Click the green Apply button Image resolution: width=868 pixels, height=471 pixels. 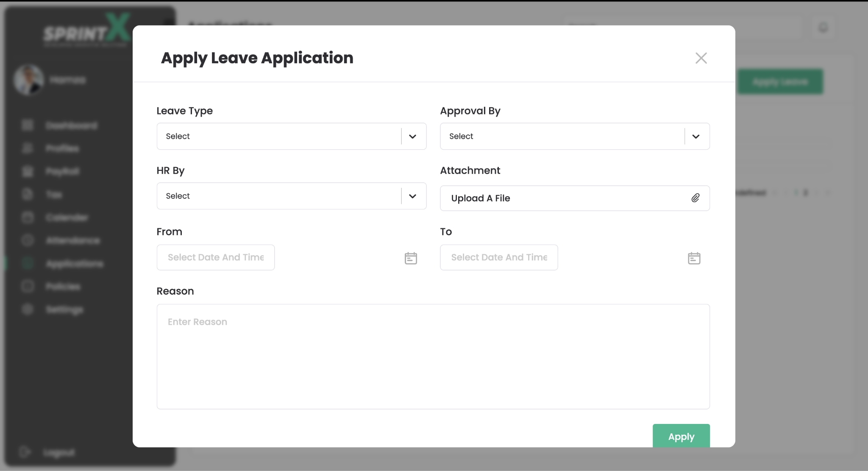click(681, 436)
